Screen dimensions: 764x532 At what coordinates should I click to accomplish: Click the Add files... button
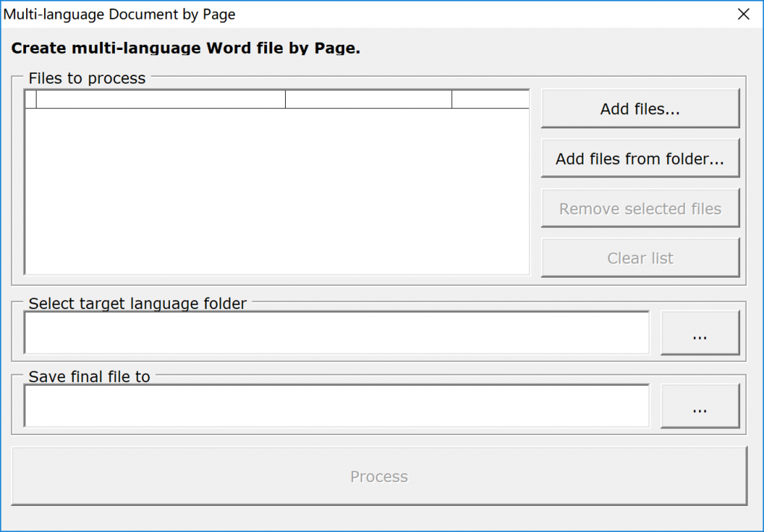click(x=639, y=109)
